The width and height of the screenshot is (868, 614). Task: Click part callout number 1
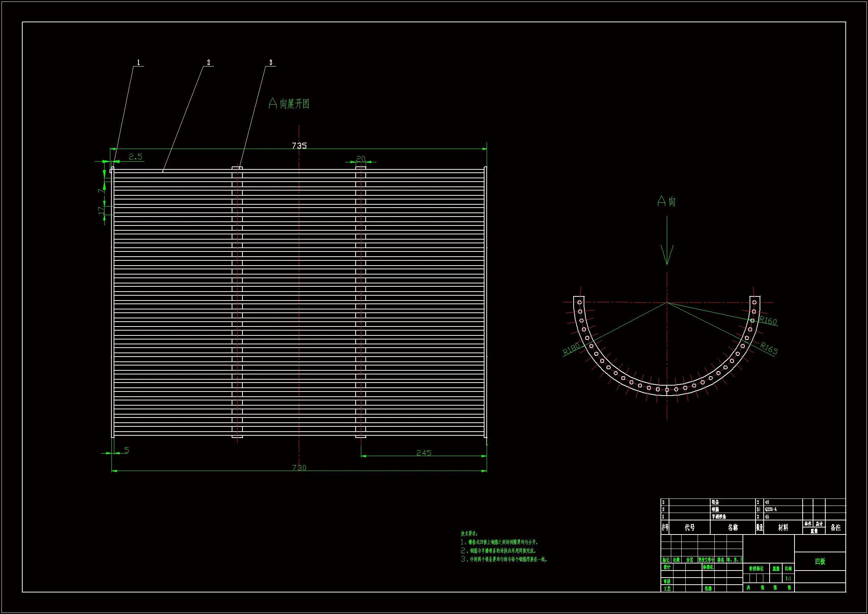pyautogui.click(x=138, y=62)
